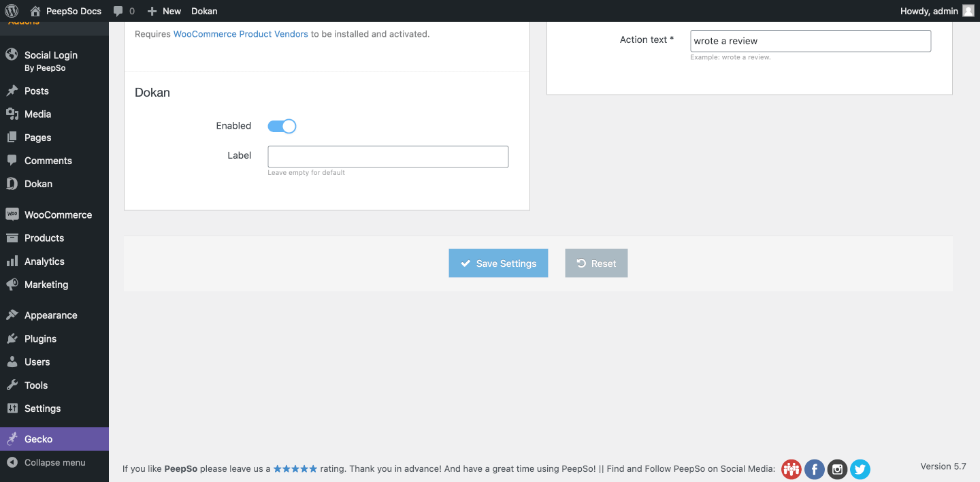This screenshot has height=482, width=980.
Task: Open PeepSo community icon in footer
Action: tap(791, 469)
